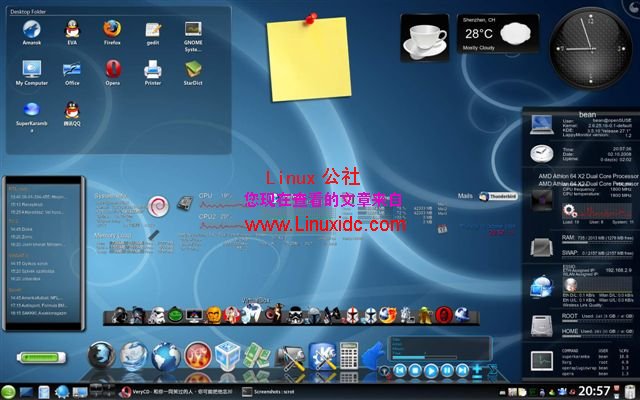The width and height of the screenshot is (640, 400).
Task: Launch the calculator from the dock
Action: click(349, 356)
